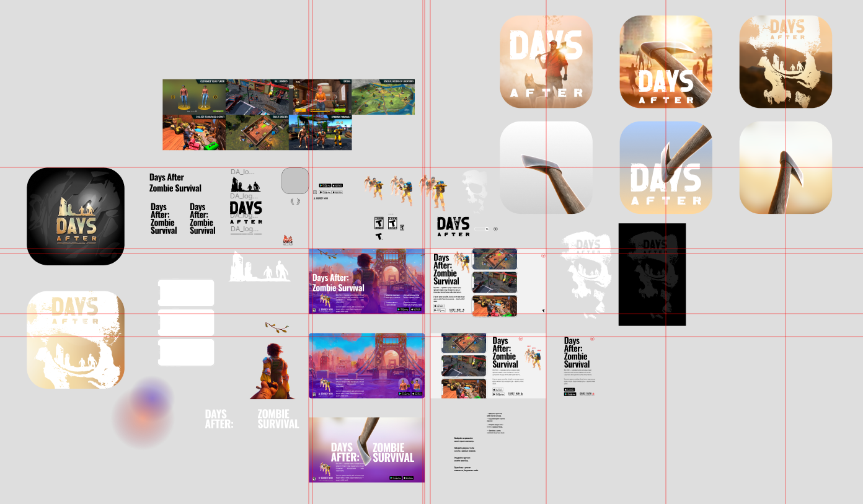Select standalone white 'ZOMBIE SURVIVAL' text on canvas
Viewport: 863px width, 504px height.
[278, 419]
